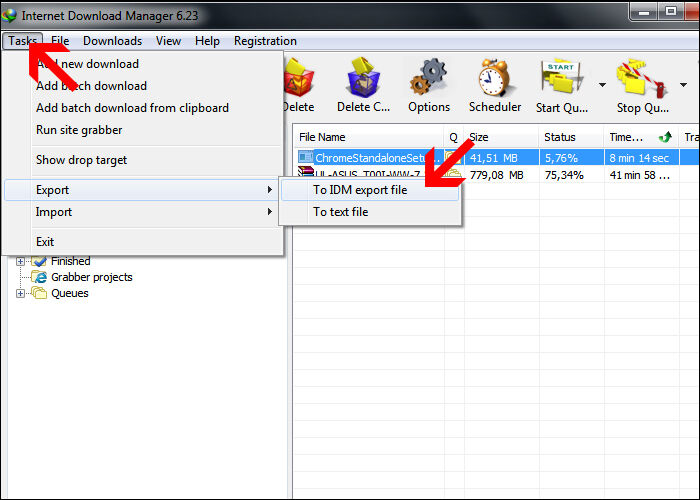Select To IDM export file
Viewport: 700px width, 500px height.
(370, 190)
